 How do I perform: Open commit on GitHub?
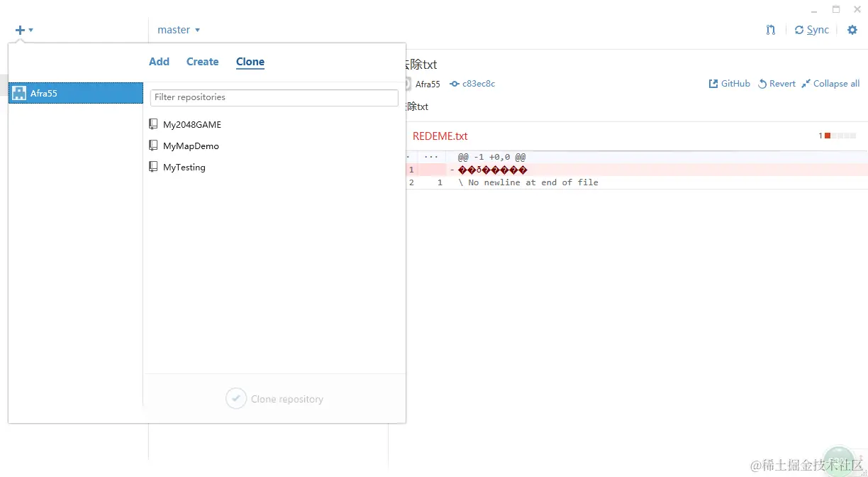click(x=729, y=84)
